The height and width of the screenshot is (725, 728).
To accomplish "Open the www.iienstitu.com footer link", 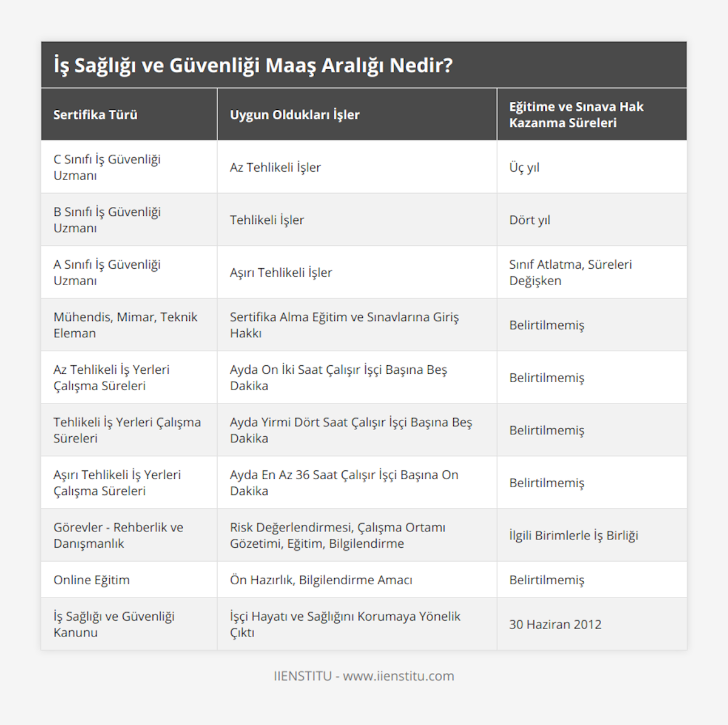I will [x=399, y=676].
